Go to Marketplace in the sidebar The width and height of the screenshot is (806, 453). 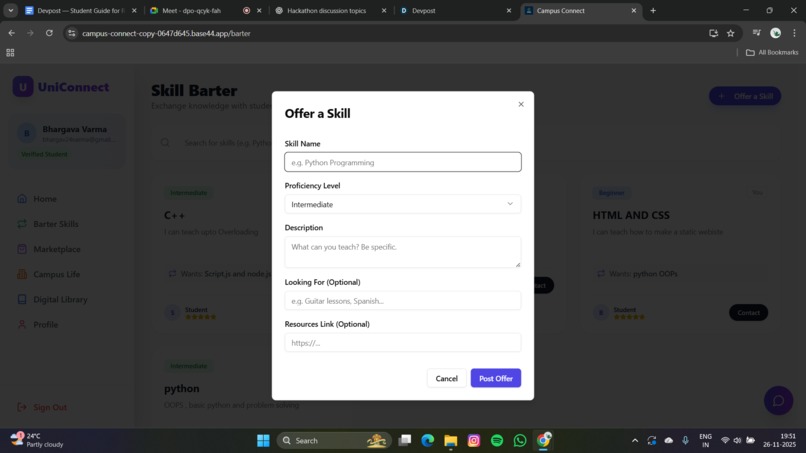point(57,249)
